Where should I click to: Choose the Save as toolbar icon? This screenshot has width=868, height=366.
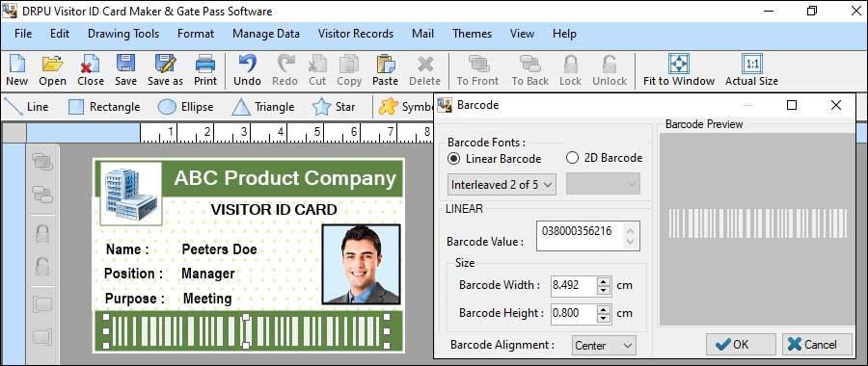pyautogui.click(x=165, y=69)
